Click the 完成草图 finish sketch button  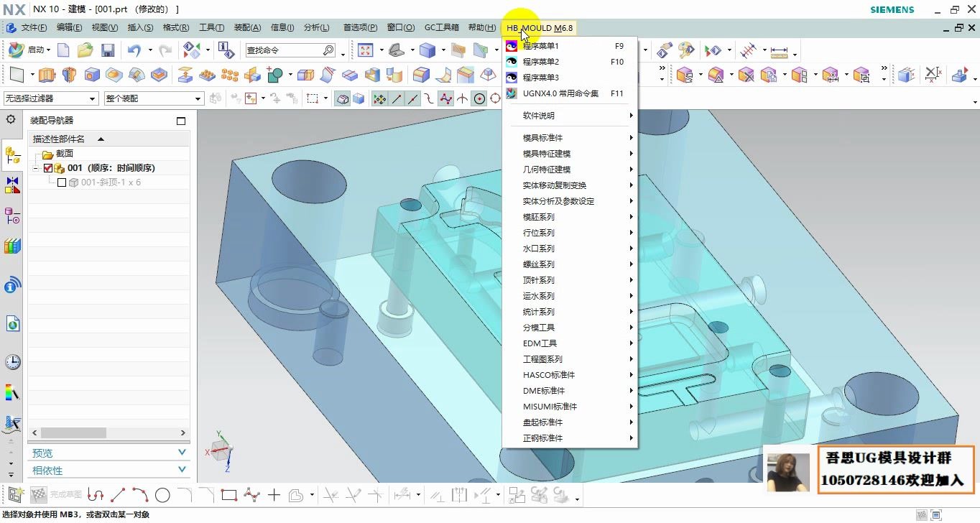(x=57, y=495)
